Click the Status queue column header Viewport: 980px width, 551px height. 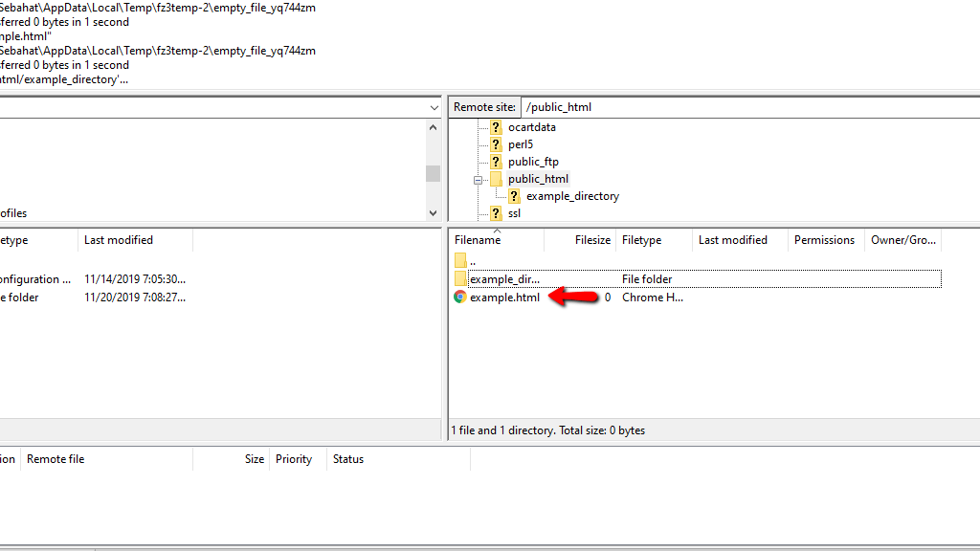coord(398,459)
